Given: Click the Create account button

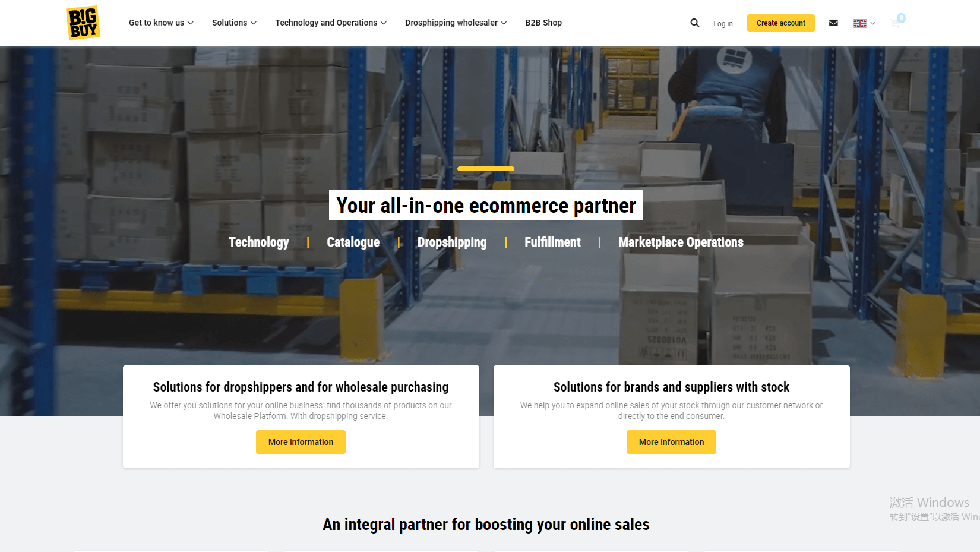Looking at the screenshot, I should [x=781, y=23].
